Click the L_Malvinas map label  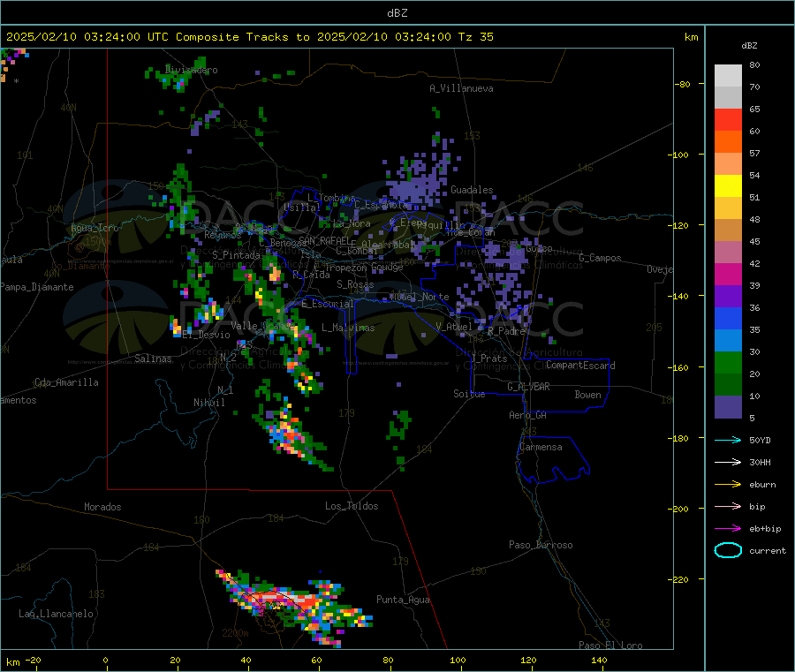point(348,328)
